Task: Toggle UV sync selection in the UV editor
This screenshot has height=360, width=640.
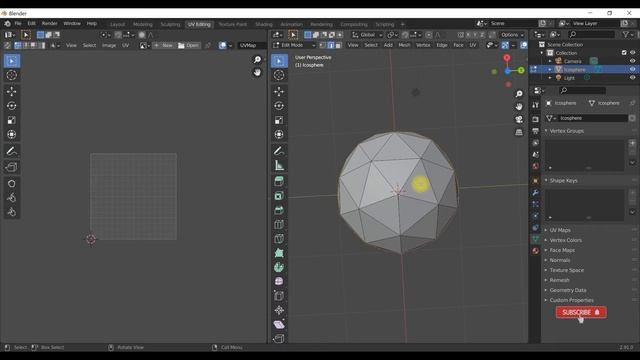Action: (7, 45)
